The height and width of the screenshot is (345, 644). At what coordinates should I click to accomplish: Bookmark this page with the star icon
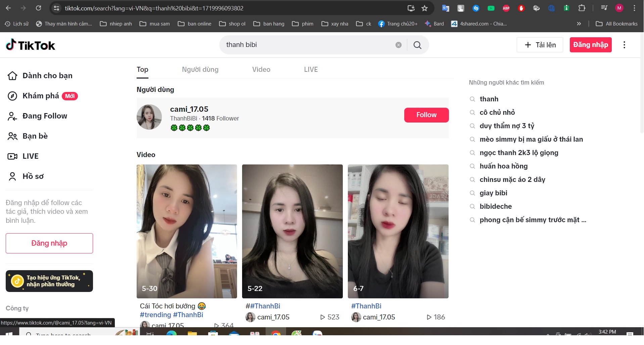point(424,8)
